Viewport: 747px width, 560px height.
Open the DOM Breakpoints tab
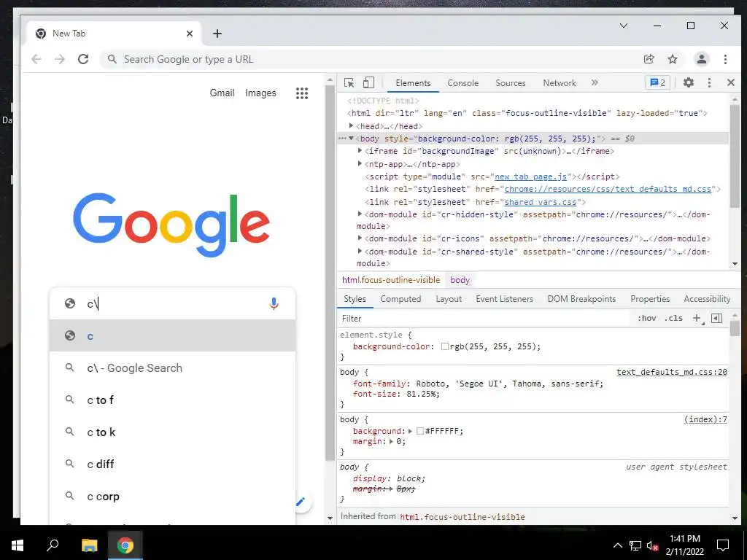(x=581, y=298)
